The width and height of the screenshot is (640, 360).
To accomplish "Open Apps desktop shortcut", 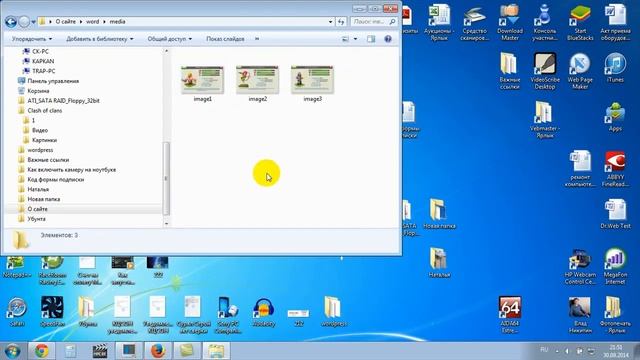I will coord(615,117).
